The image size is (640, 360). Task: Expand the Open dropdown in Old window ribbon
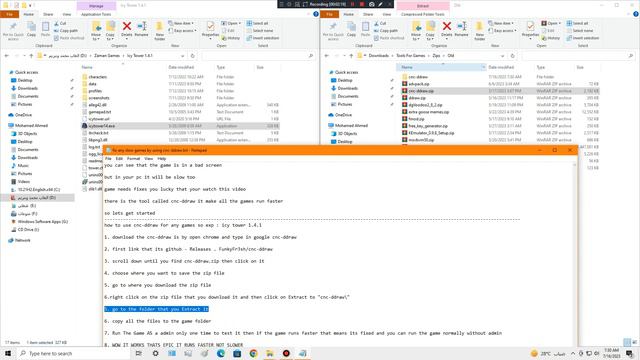(x=559, y=23)
